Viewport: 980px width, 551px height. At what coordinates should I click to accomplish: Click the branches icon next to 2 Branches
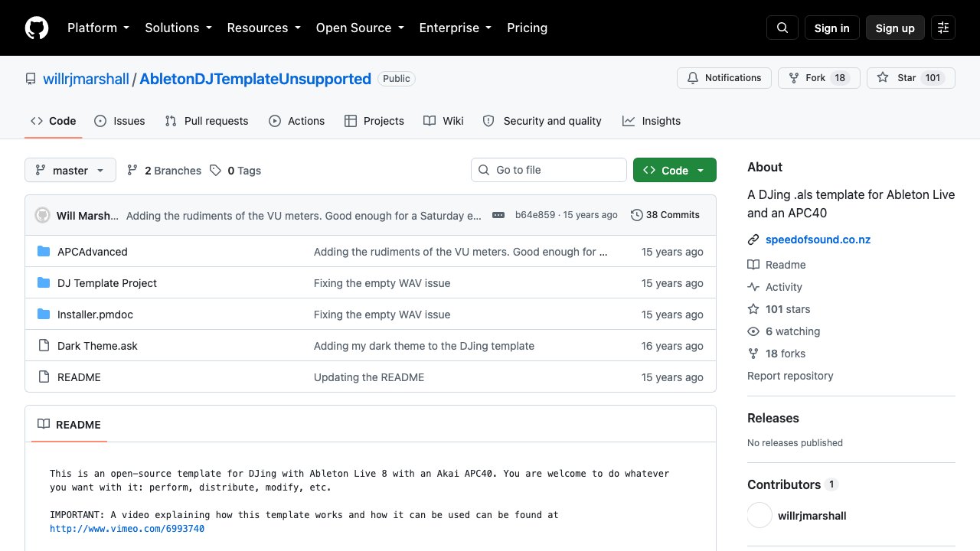132,170
